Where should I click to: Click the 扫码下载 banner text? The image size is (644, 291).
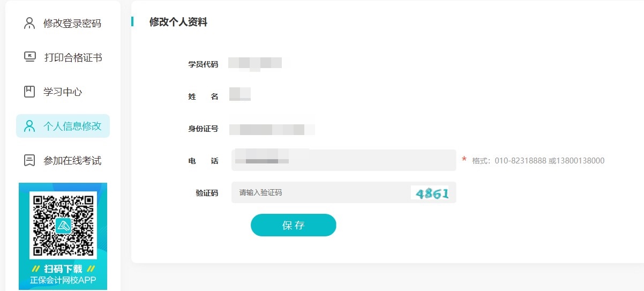point(63,269)
